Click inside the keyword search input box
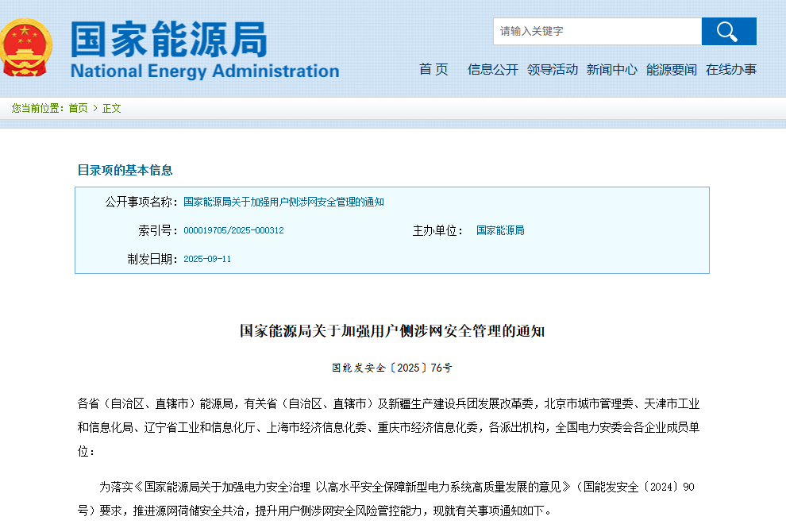The image size is (786, 532). pyautogui.click(x=595, y=32)
